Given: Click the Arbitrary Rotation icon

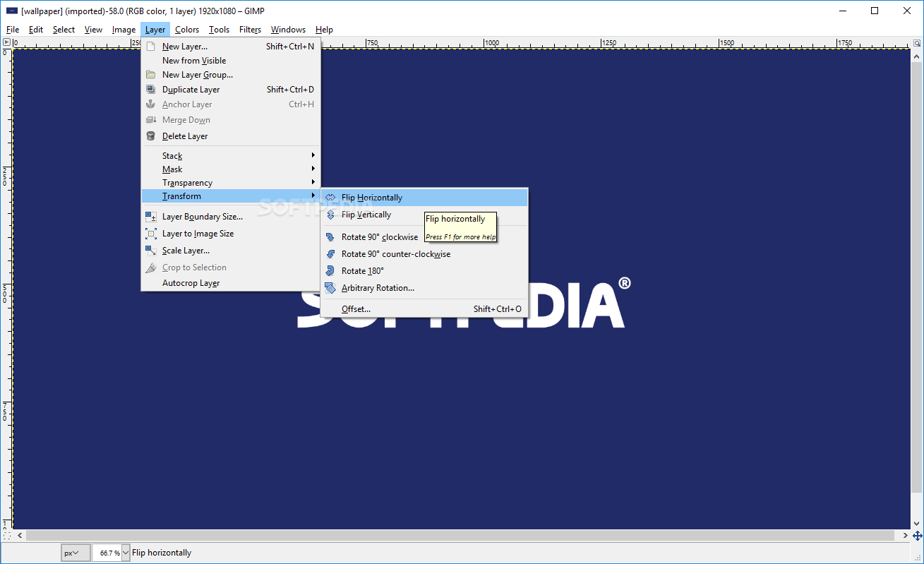Looking at the screenshot, I should pyautogui.click(x=330, y=288).
